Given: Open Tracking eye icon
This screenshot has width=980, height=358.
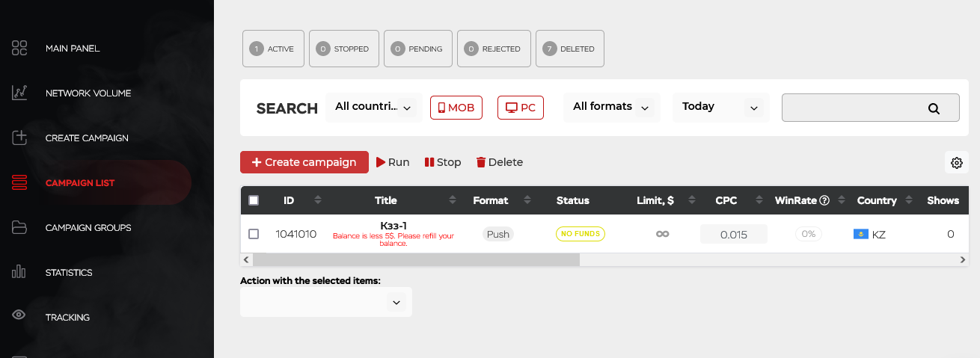Looking at the screenshot, I should click(19, 315).
